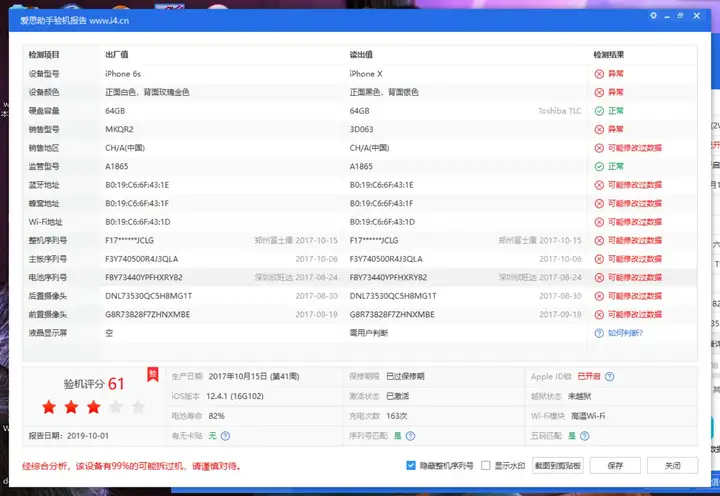Image resolution: width=720 pixels, height=496 pixels.
Task: Click the 爱思助手验机报告 www.i4.cn title
Action: (74, 21)
